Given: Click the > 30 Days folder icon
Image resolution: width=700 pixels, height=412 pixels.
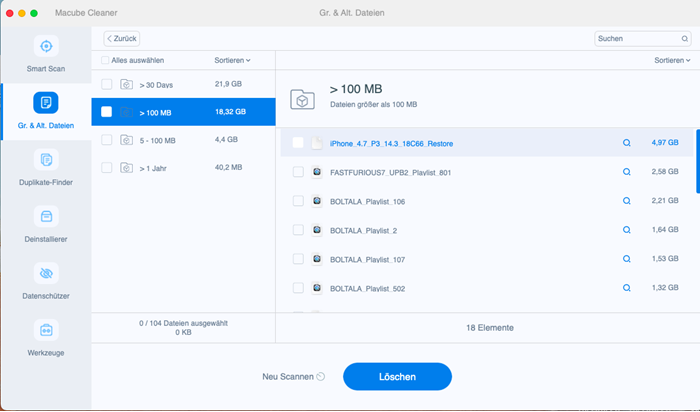Looking at the screenshot, I should point(126,84).
